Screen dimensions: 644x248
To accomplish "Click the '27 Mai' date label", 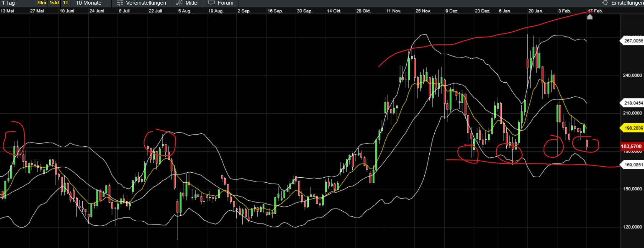I will (x=37, y=11).
